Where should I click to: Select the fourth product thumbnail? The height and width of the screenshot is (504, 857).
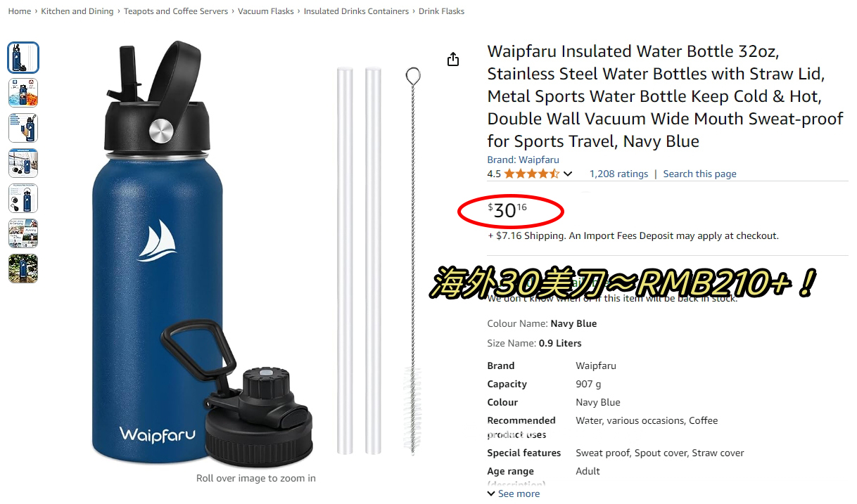click(23, 163)
